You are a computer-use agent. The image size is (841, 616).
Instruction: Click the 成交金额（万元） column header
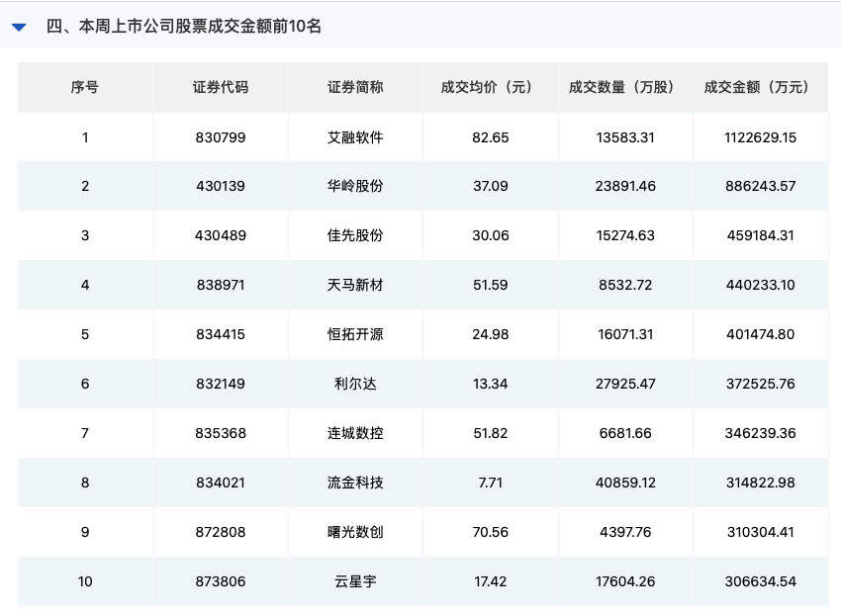(760, 87)
